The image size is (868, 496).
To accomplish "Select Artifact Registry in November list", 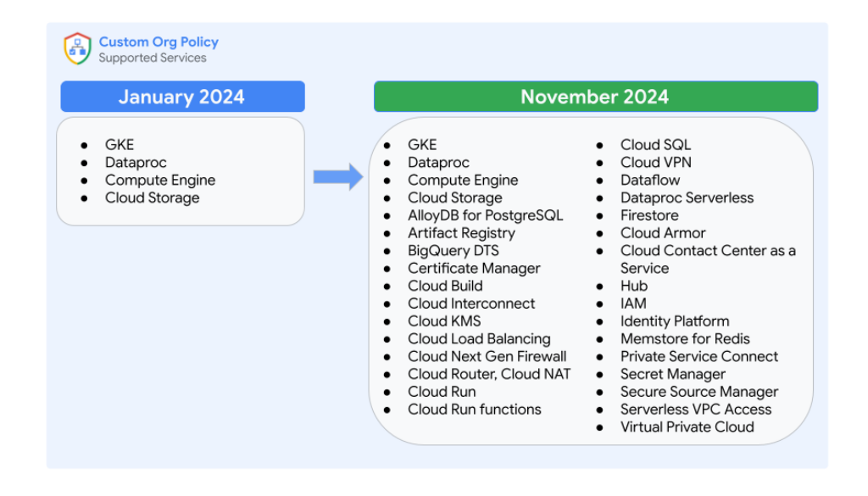I will click(461, 233).
